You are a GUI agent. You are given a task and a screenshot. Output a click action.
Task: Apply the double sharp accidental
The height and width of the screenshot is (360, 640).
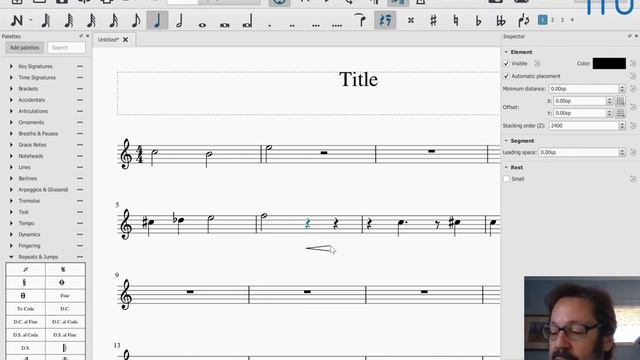411,20
